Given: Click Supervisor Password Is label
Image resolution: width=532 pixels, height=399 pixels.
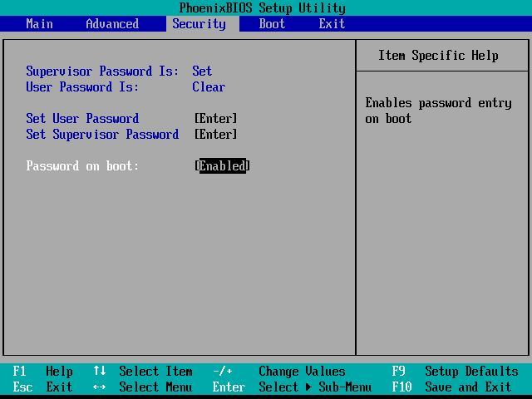Looking at the screenshot, I should point(102,71).
